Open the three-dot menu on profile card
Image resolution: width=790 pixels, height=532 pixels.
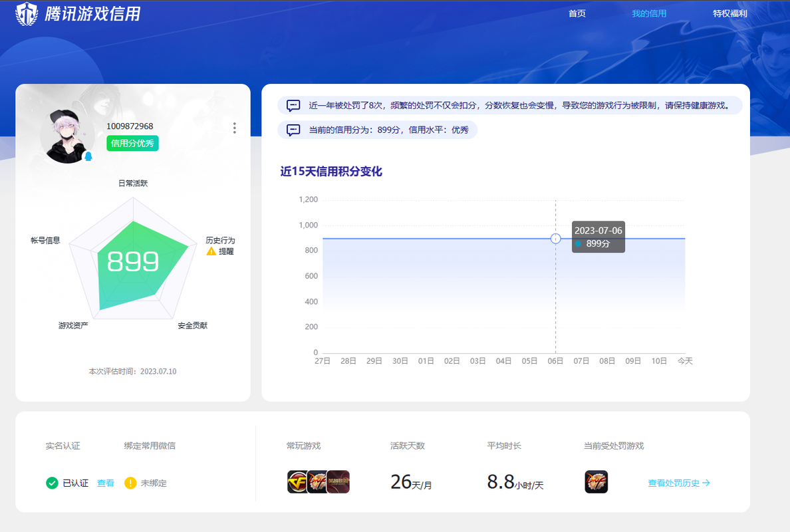[x=234, y=128]
